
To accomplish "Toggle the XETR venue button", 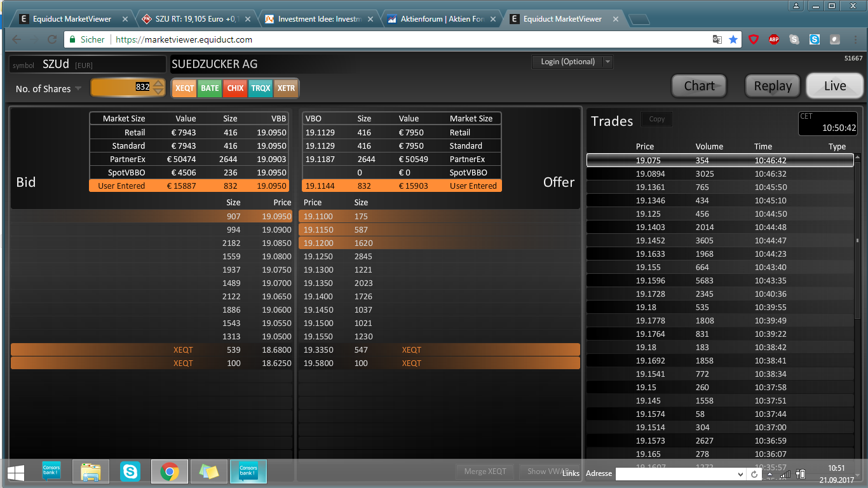I will pos(286,88).
